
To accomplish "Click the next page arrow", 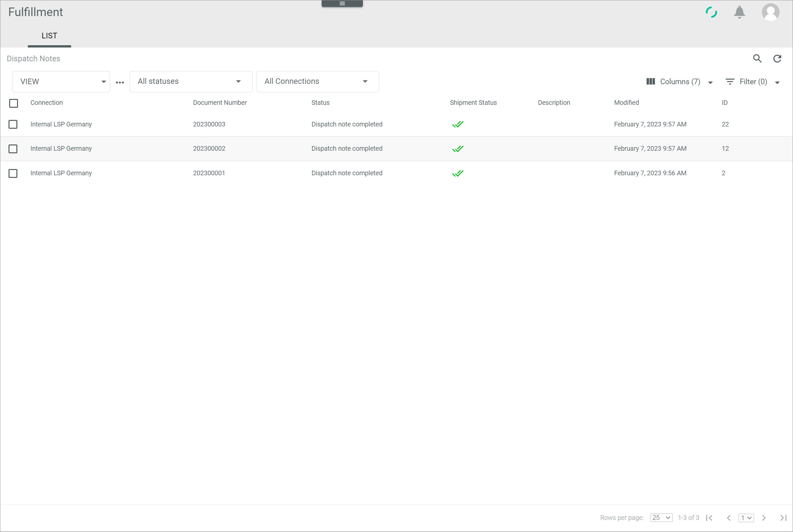I will coord(764,517).
